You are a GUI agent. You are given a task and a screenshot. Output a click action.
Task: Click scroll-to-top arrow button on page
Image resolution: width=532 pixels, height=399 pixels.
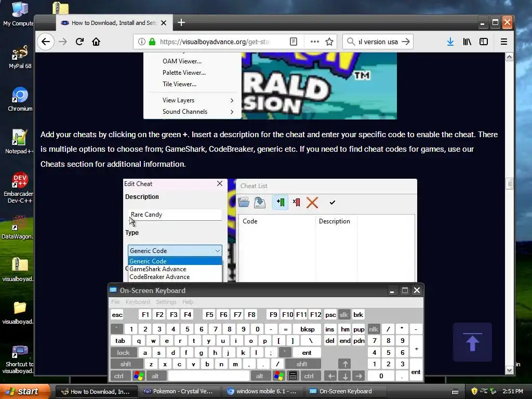coord(472,342)
